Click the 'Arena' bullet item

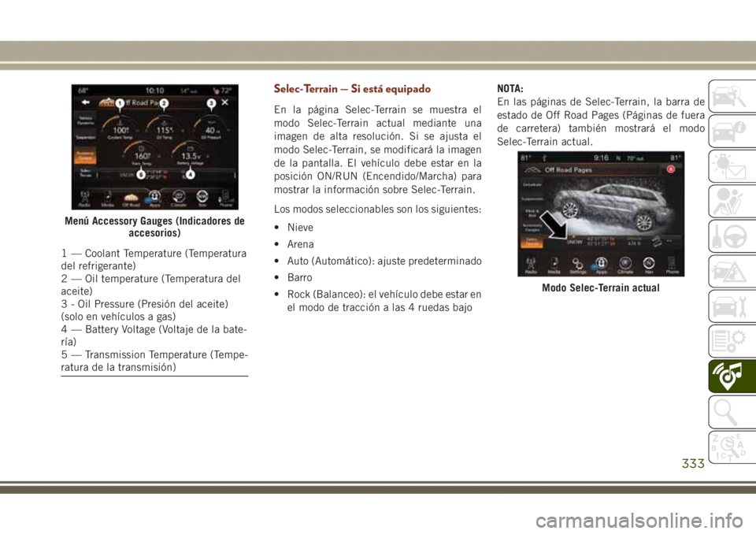coord(300,245)
